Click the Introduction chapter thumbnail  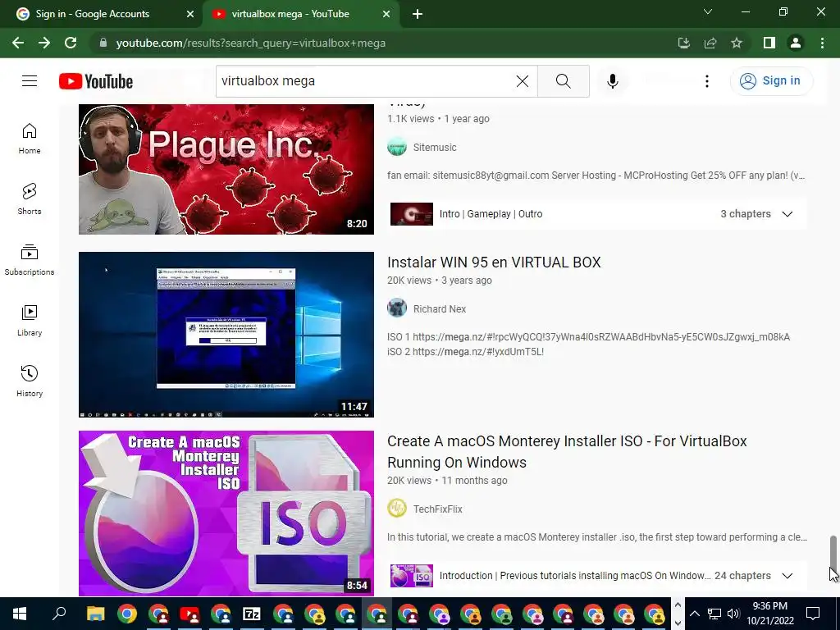[412, 576]
